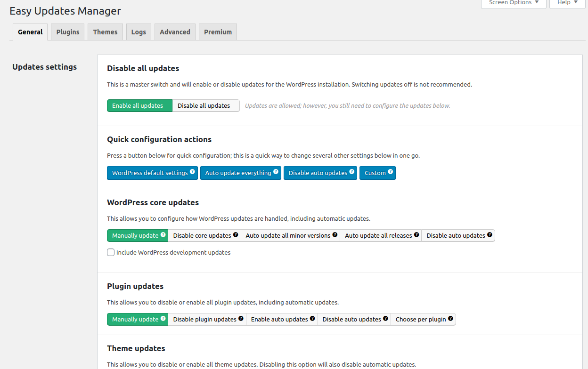Click help icon on WordPress default settings
This screenshot has width=588, height=369.
pos(192,172)
